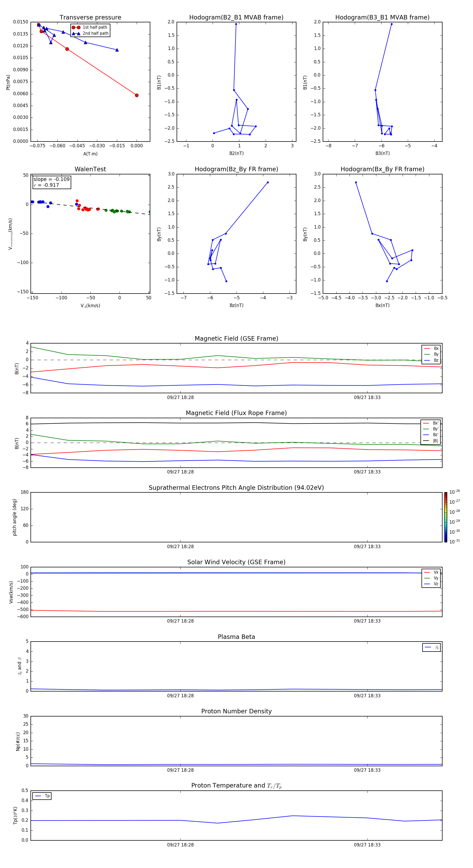
Task: Click the "Np(#/cc)" y-axis label
Action: pos(18,741)
